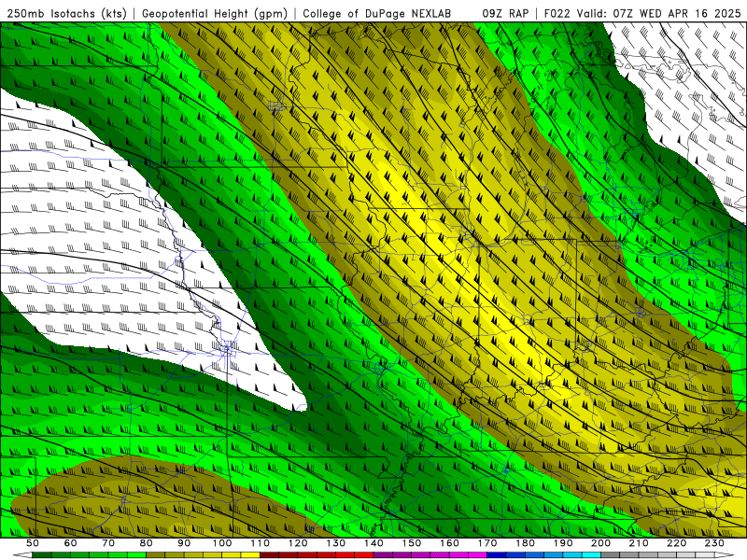Click the 50 knot legend label
This screenshot has width=747, height=560.
tap(33, 543)
